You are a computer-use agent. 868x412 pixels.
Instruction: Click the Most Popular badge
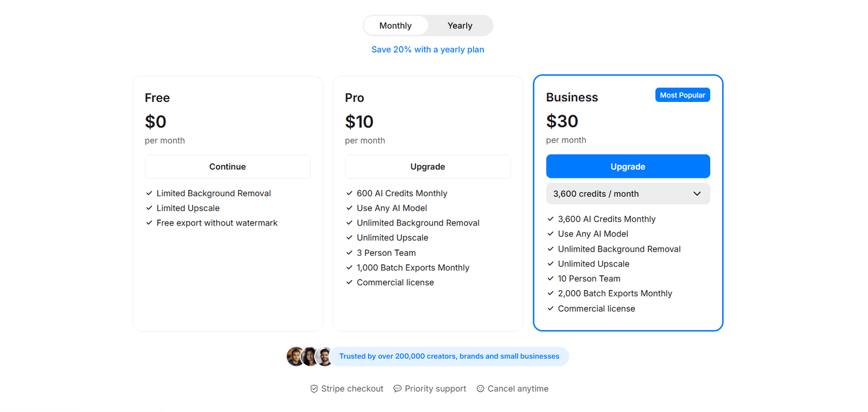coord(682,95)
